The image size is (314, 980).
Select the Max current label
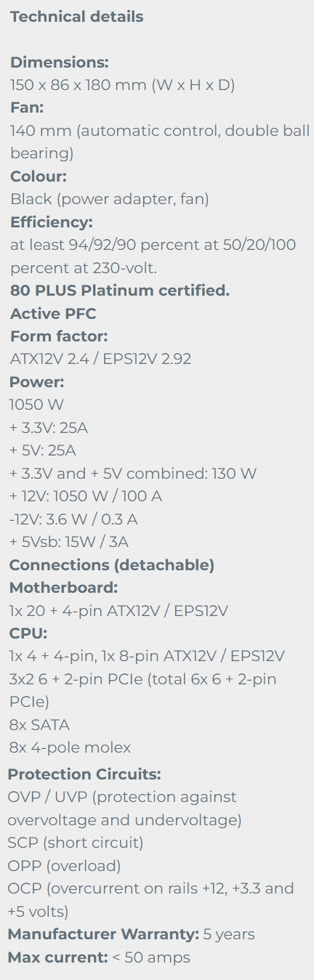pyautogui.click(x=57, y=957)
